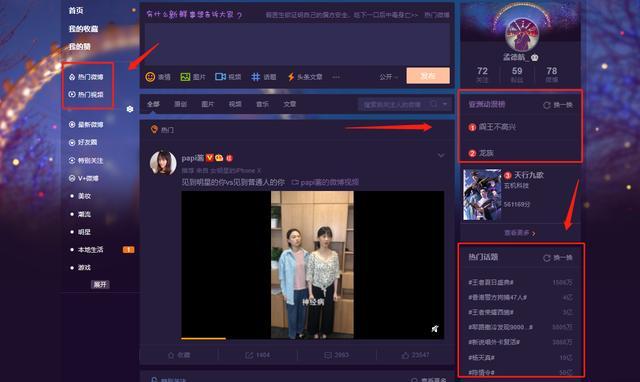The image size is (640, 382).
Task: Open 78 微博 posts count
Action: click(x=552, y=75)
